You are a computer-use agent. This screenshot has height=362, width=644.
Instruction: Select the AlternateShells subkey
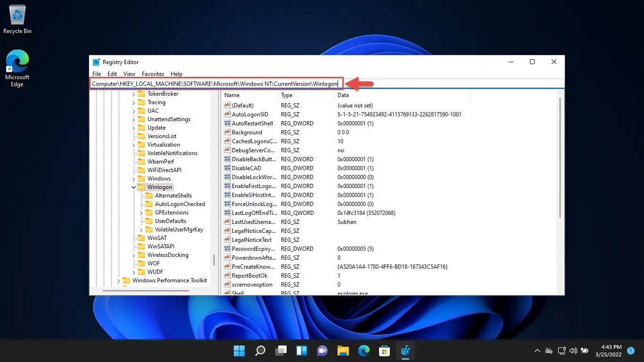click(173, 196)
